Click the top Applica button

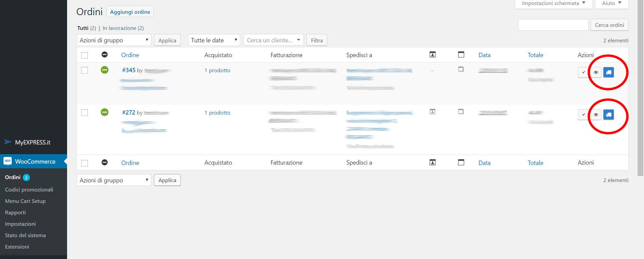click(x=167, y=40)
